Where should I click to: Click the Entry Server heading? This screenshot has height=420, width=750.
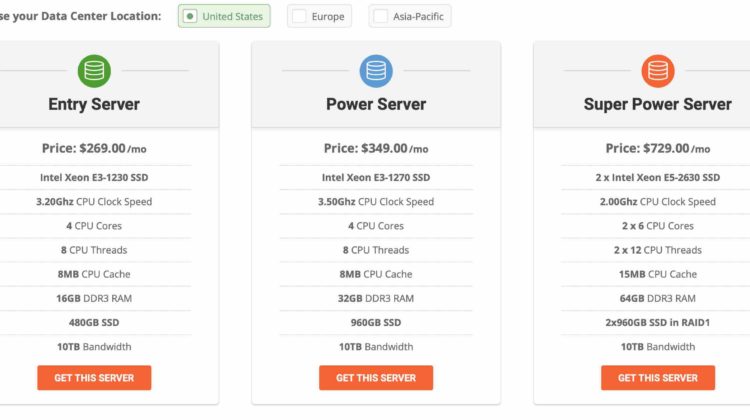point(94,104)
